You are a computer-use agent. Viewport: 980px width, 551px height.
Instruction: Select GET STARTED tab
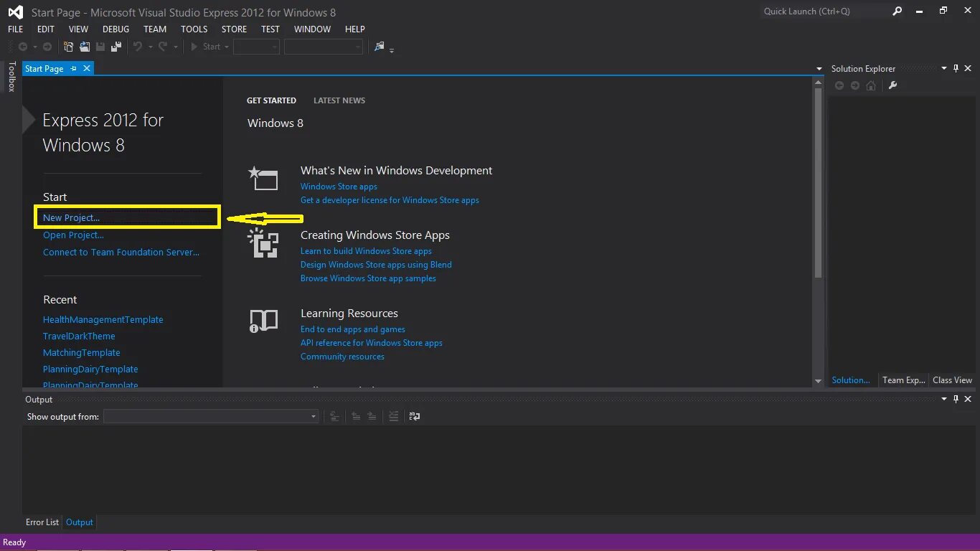(x=271, y=100)
